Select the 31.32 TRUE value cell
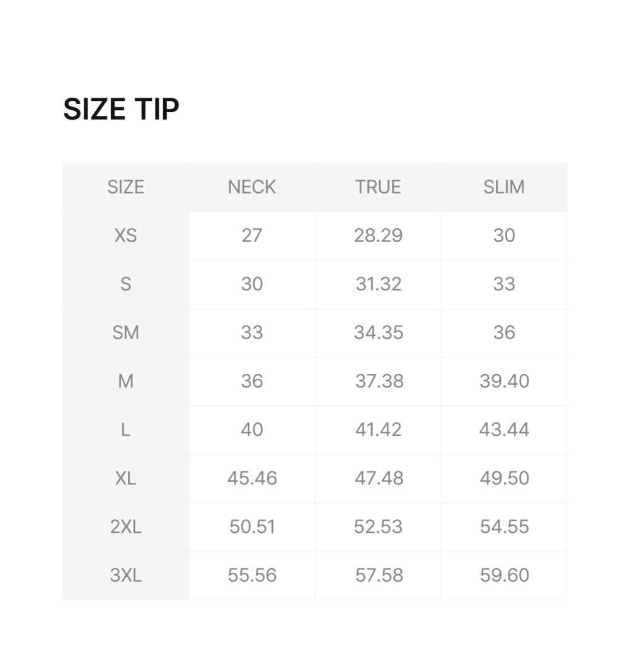 click(x=378, y=284)
